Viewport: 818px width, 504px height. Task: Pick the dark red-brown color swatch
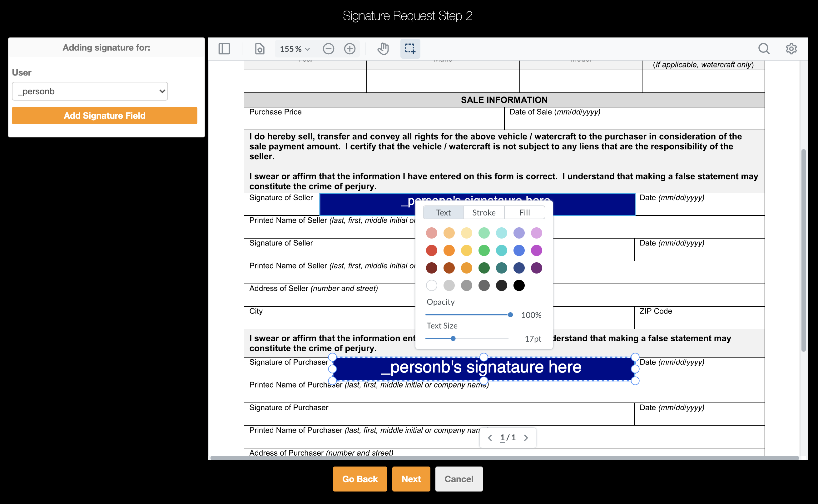(432, 268)
